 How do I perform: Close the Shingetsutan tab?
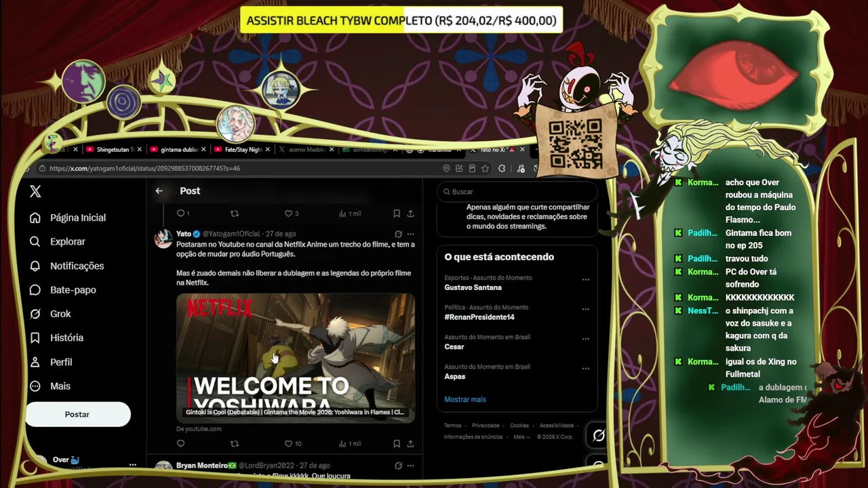pos(140,150)
